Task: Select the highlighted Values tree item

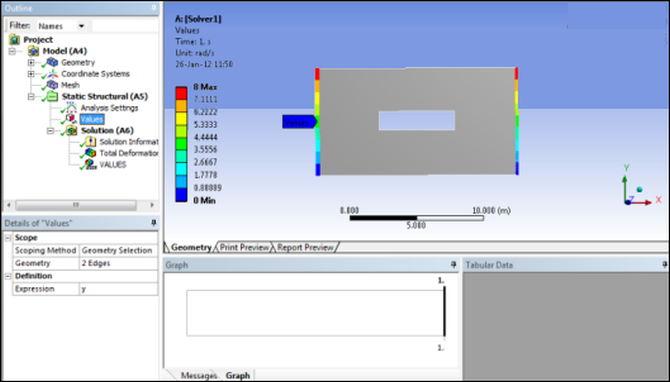Action: tap(92, 119)
